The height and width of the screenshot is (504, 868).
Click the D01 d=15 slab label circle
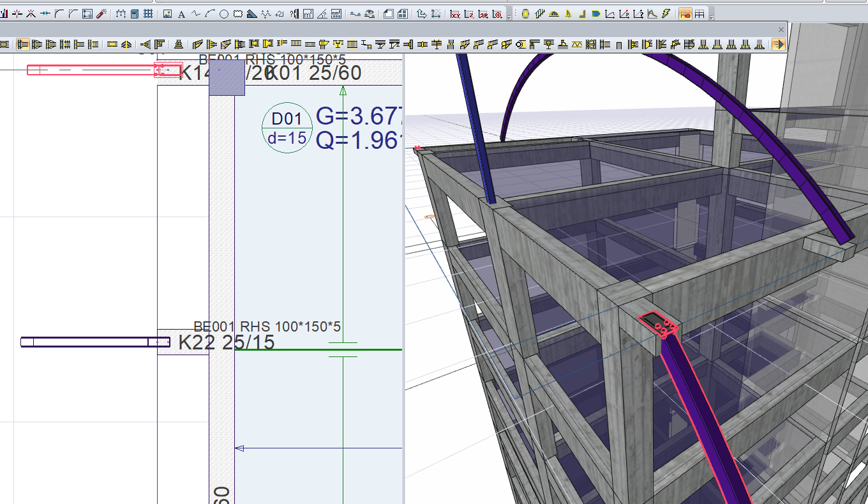pos(287,128)
